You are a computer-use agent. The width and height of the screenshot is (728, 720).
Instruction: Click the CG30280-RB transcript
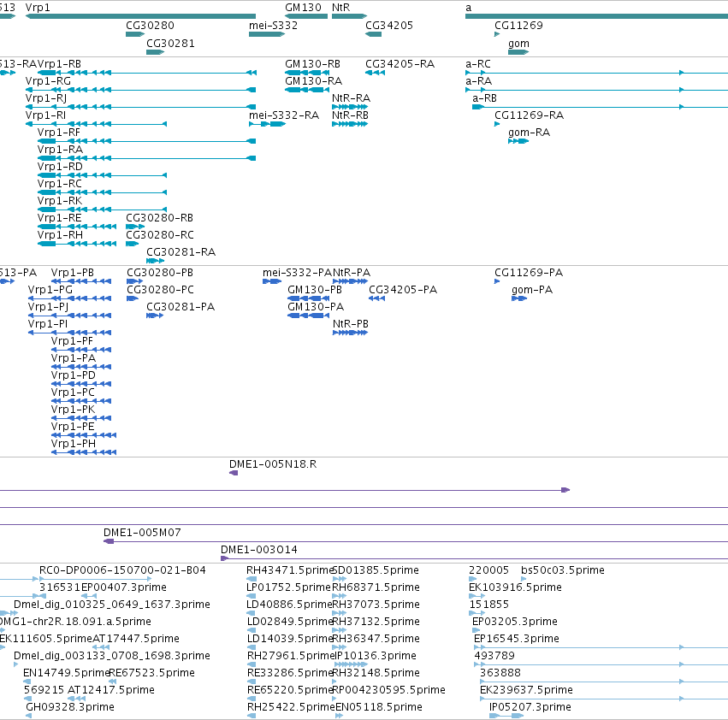click(135, 227)
